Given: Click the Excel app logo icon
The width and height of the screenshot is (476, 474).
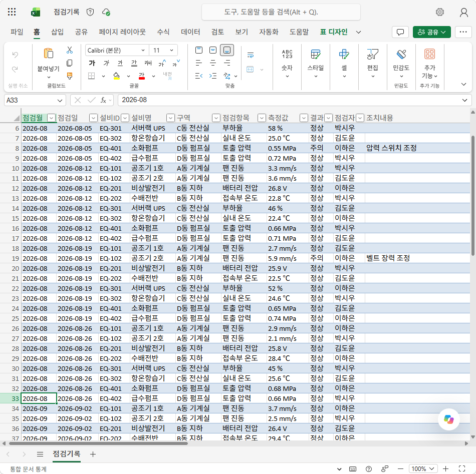Looking at the screenshot, I should [x=36, y=12].
